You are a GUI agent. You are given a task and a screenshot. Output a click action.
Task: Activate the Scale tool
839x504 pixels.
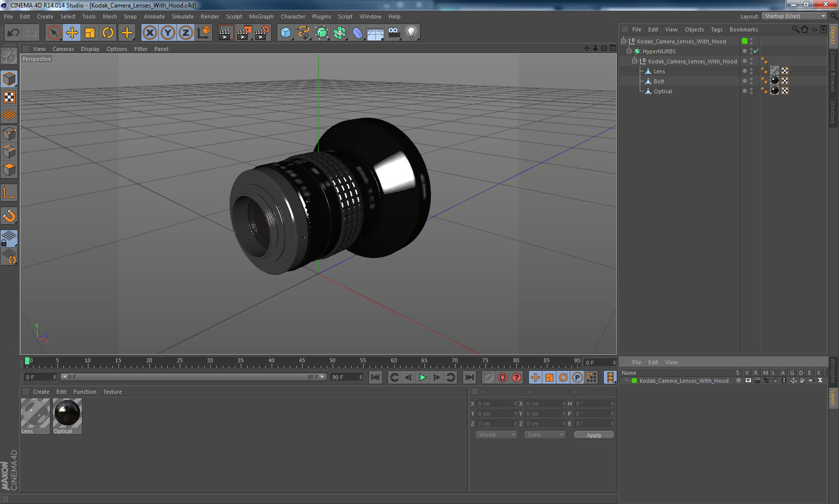(90, 33)
